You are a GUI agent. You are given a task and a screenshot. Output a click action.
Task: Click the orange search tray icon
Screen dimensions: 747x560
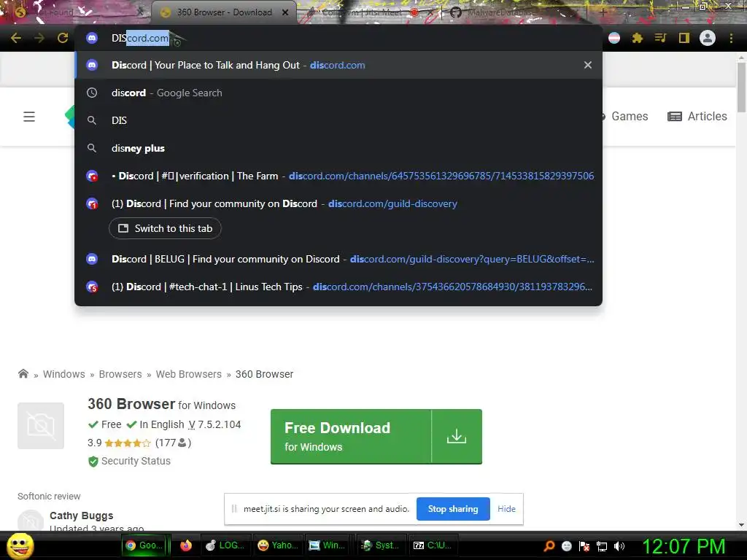549,546
